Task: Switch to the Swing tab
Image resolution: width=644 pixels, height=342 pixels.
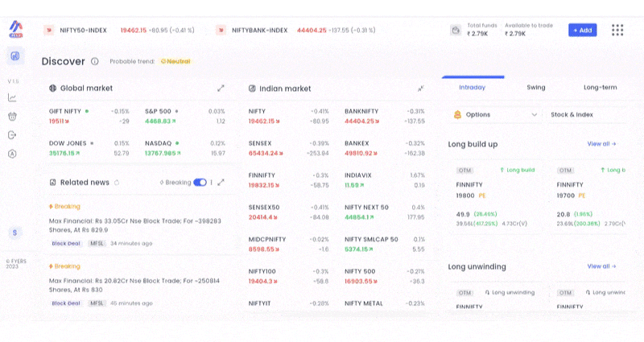Action: (x=536, y=88)
